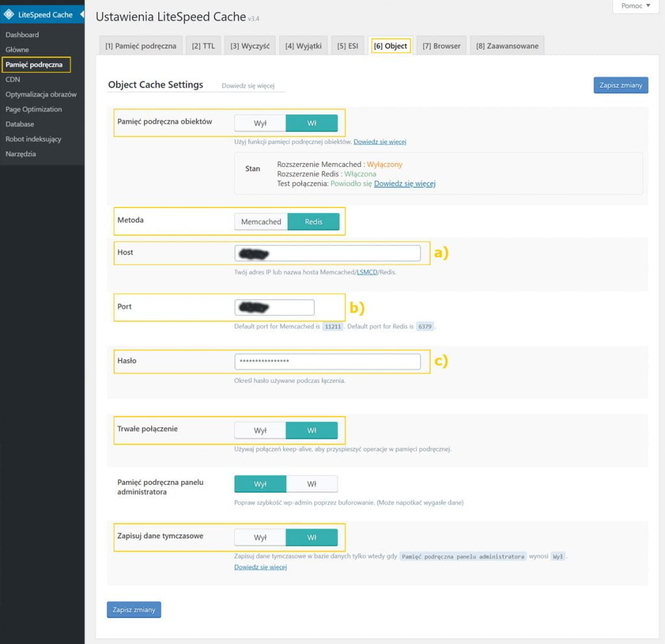
Task: Switch to [1] Pamięć podręczna tab
Action: click(141, 46)
